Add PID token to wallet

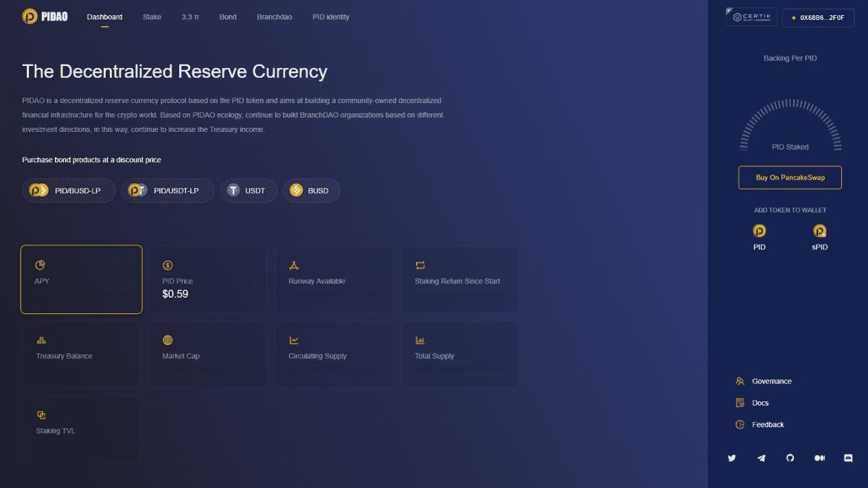pyautogui.click(x=759, y=237)
